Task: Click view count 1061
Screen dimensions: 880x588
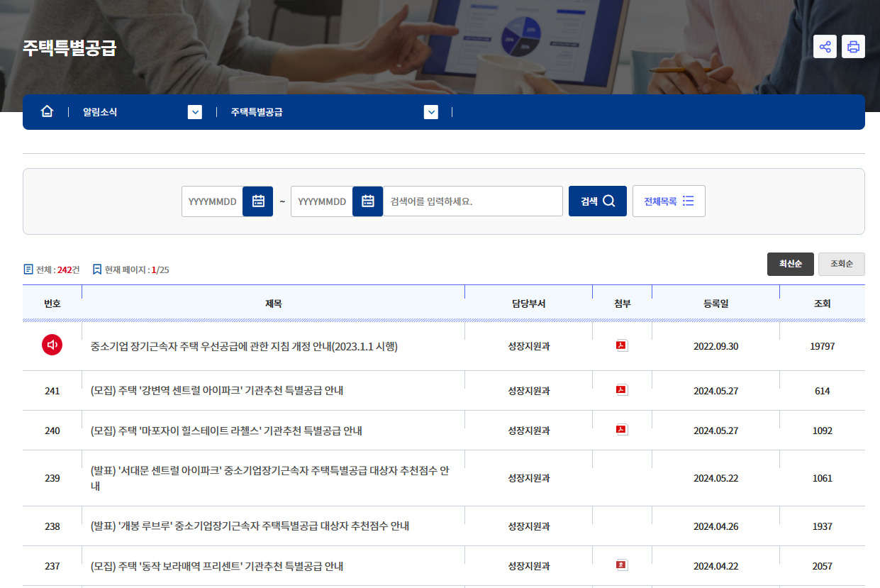Action: (x=822, y=478)
